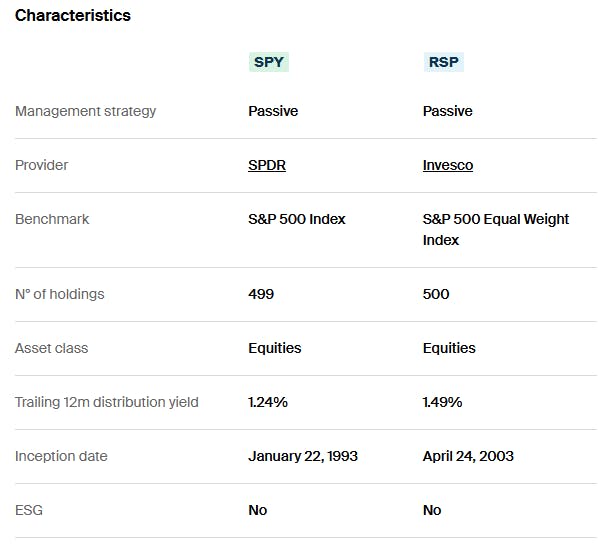Click the Trailing 12m distribution yield label
This screenshot has height=548, width=610.
pyautogui.click(x=107, y=402)
